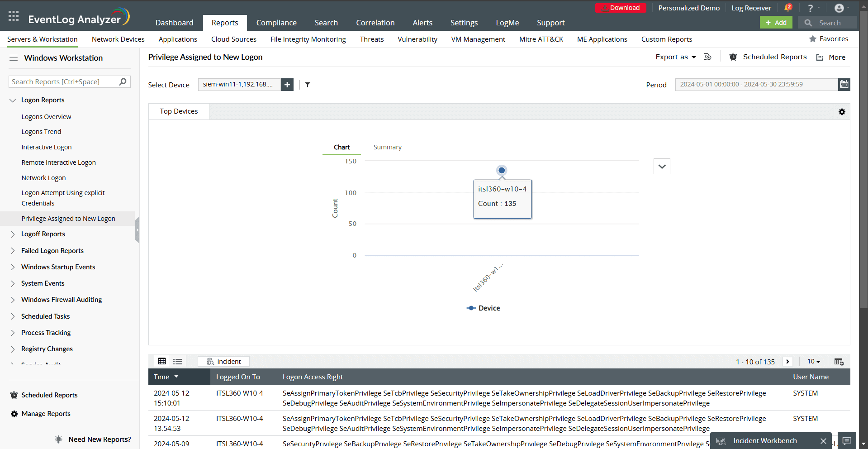Open the chart type chevron dropdown
The image size is (868, 449).
pyautogui.click(x=662, y=167)
